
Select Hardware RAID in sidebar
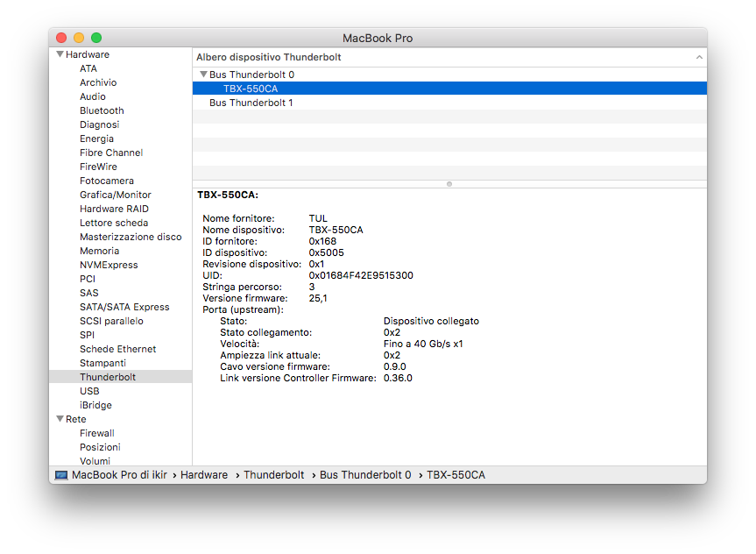coord(114,209)
